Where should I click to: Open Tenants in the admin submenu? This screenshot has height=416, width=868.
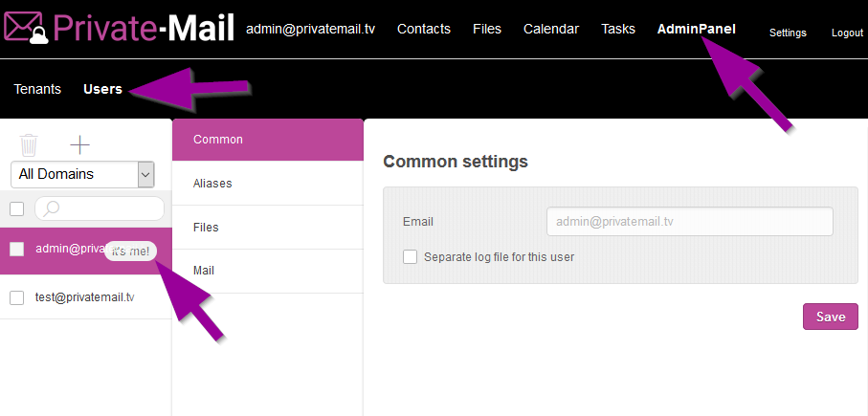(37, 89)
